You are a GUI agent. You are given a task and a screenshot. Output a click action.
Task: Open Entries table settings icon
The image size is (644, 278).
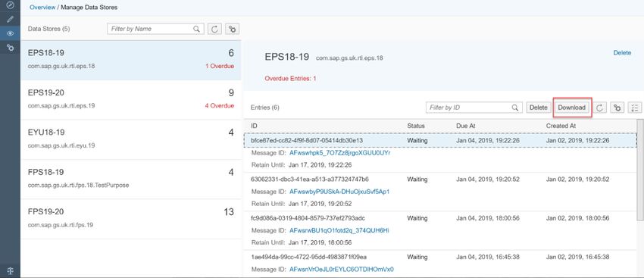(617, 108)
